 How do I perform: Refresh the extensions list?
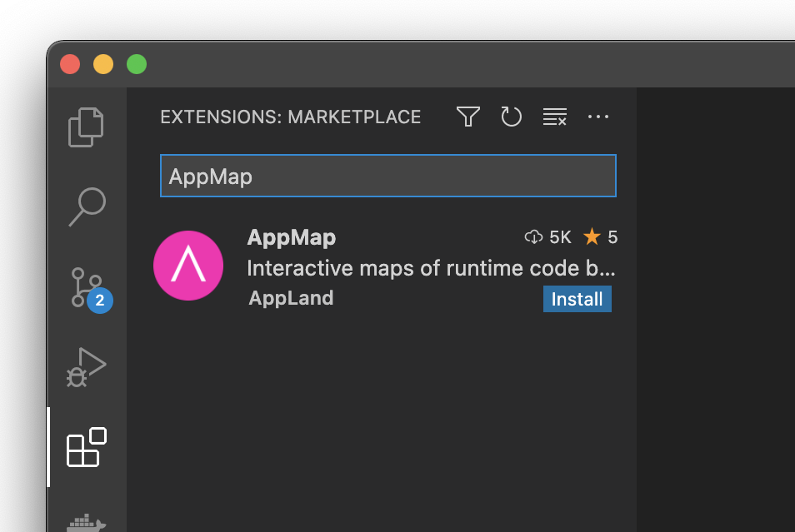point(511,117)
